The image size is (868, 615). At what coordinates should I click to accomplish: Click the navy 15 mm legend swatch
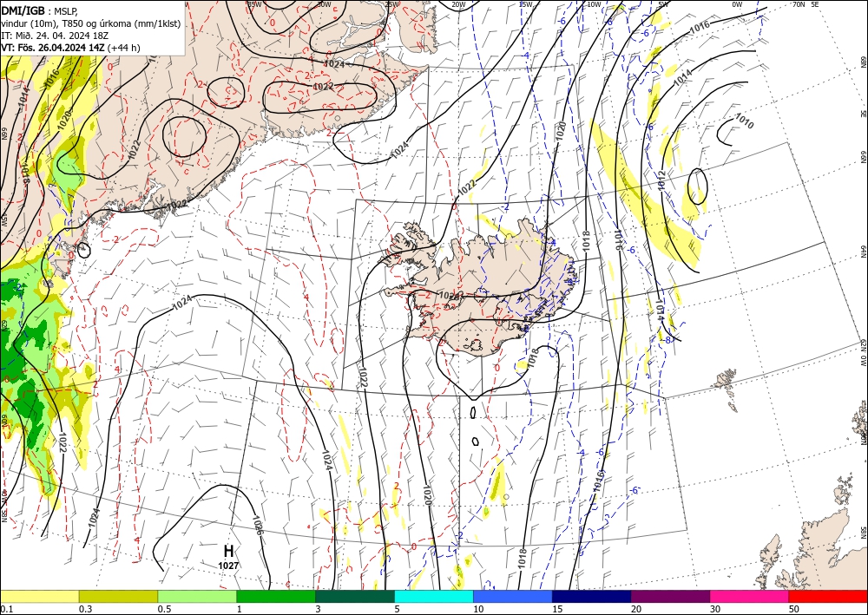[592, 596]
